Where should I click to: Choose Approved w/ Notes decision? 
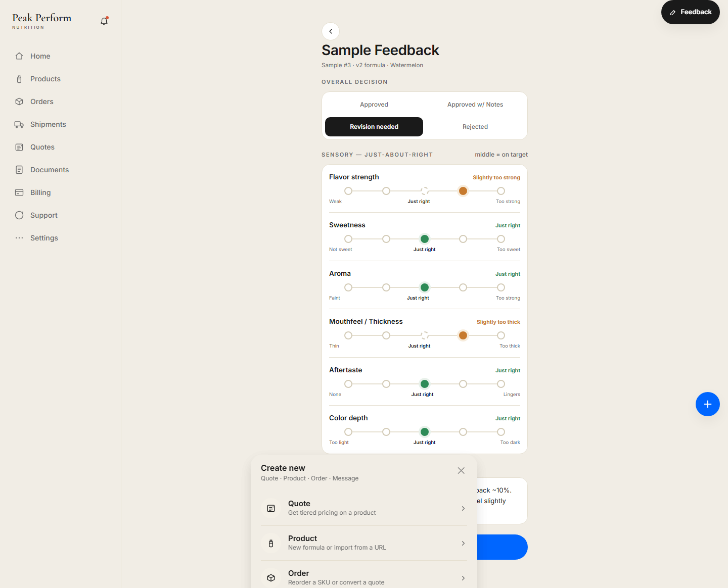[x=475, y=105]
